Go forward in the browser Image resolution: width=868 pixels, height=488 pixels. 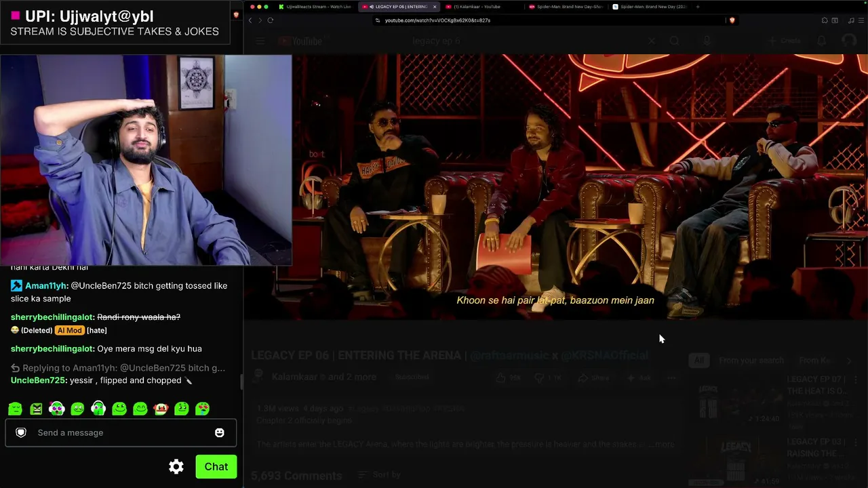(260, 20)
